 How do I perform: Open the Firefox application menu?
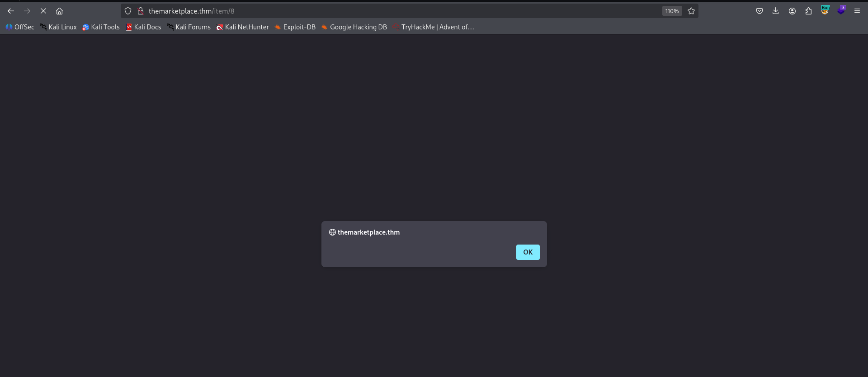coord(857,11)
